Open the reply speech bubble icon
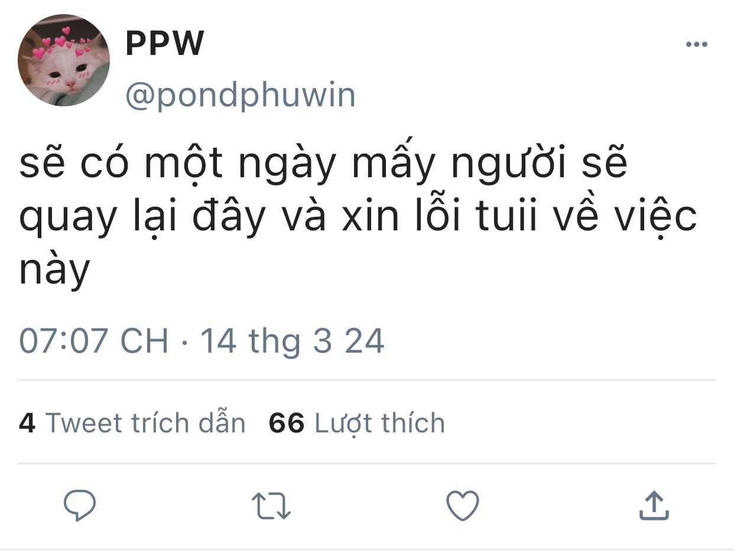The image size is (734, 560). click(80, 506)
